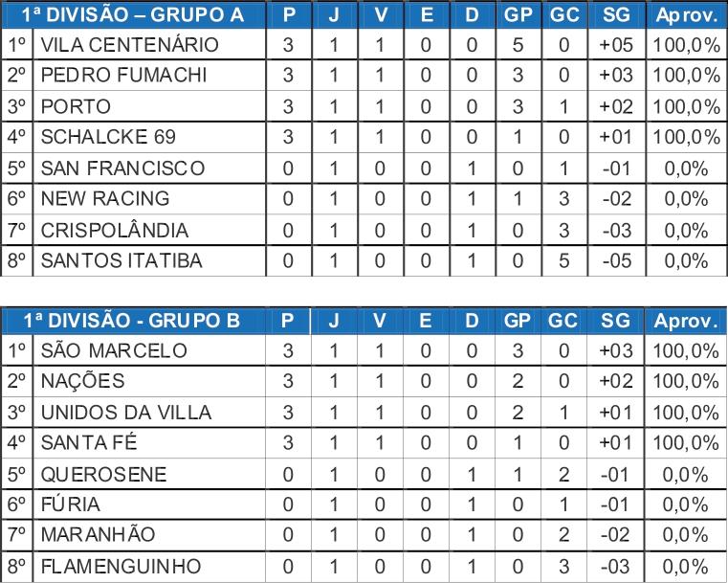The width and height of the screenshot is (728, 583).
Task: Select the SCHALCKE 69 row name
Action: point(108,137)
